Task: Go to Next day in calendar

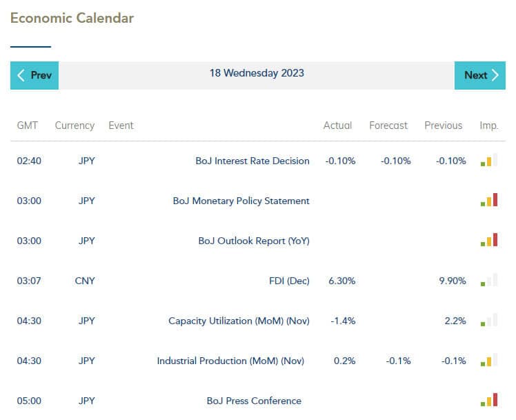Action: 480,75
